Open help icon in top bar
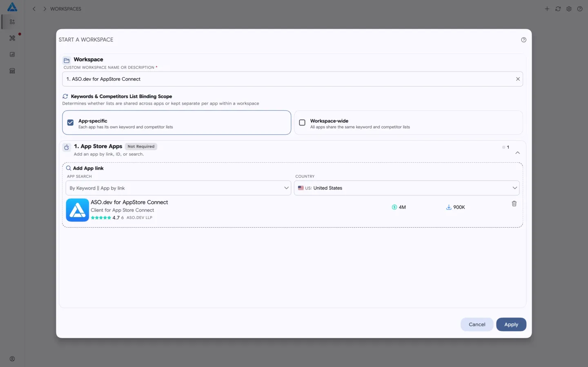Viewport: 588px width, 367px height. [580, 9]
